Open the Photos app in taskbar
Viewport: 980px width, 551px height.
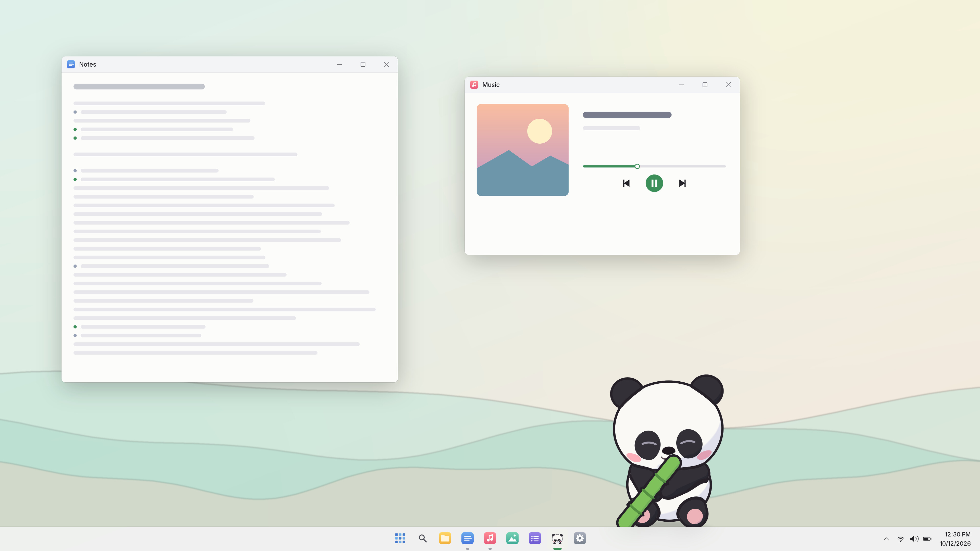pyautogui.click(x=512, y=538)
